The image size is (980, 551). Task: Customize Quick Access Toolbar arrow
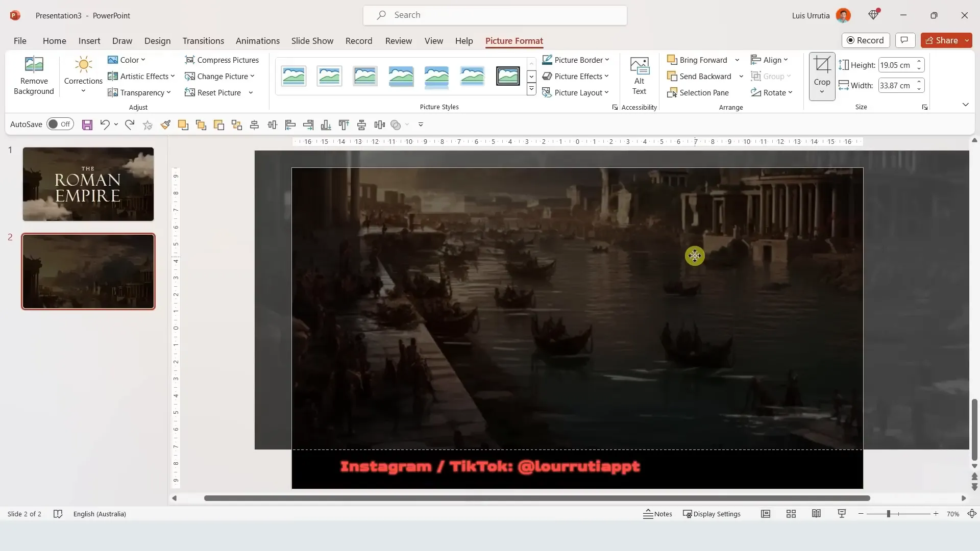point(421,124)
